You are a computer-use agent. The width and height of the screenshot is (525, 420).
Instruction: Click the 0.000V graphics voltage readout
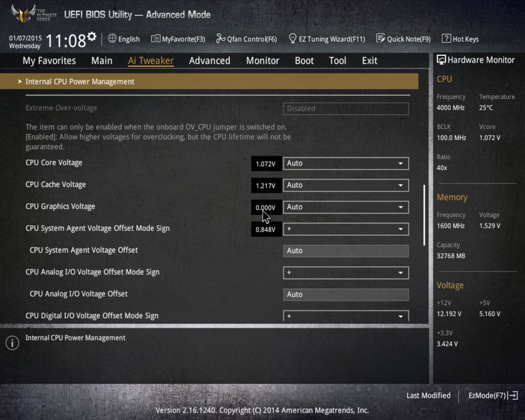[x=266, y=208]
